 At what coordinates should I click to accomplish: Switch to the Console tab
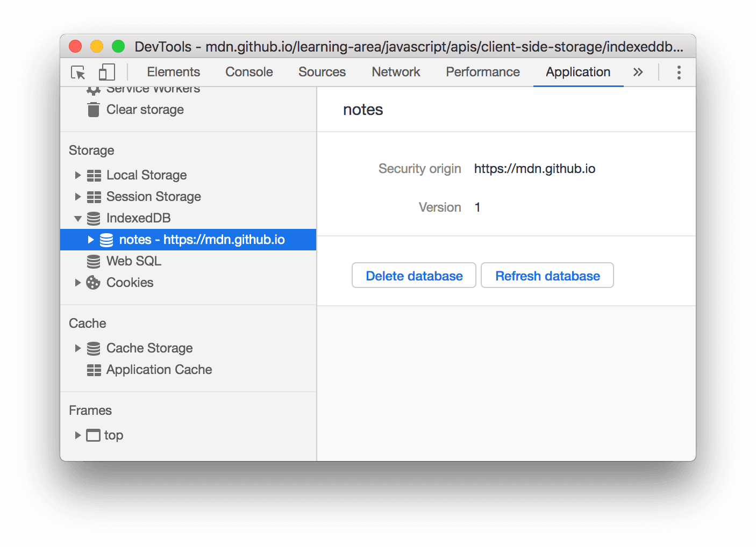pyautogui.click(x=248, y=71)
